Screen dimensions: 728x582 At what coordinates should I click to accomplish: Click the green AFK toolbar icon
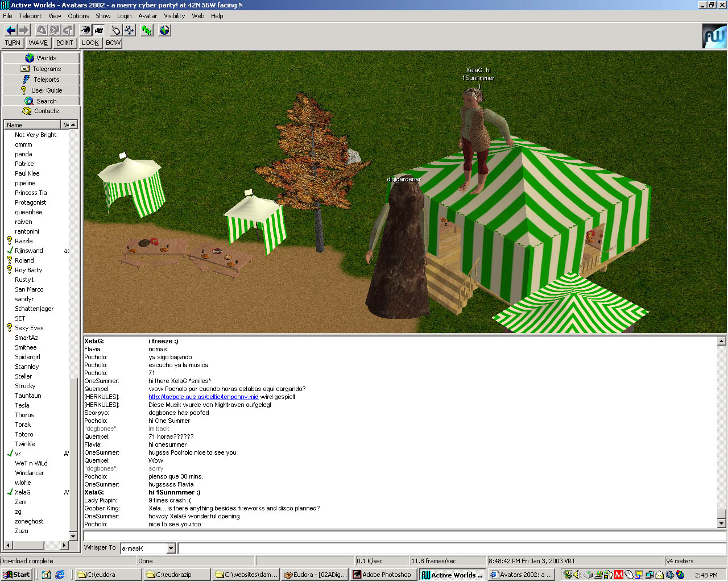click(147, 30)
